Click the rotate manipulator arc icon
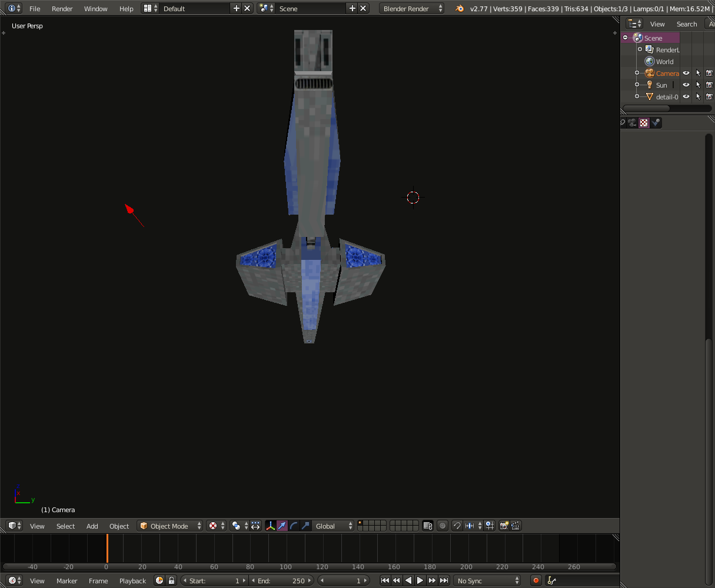This screenshot has height=588, width=715. (x=294, y=526)
